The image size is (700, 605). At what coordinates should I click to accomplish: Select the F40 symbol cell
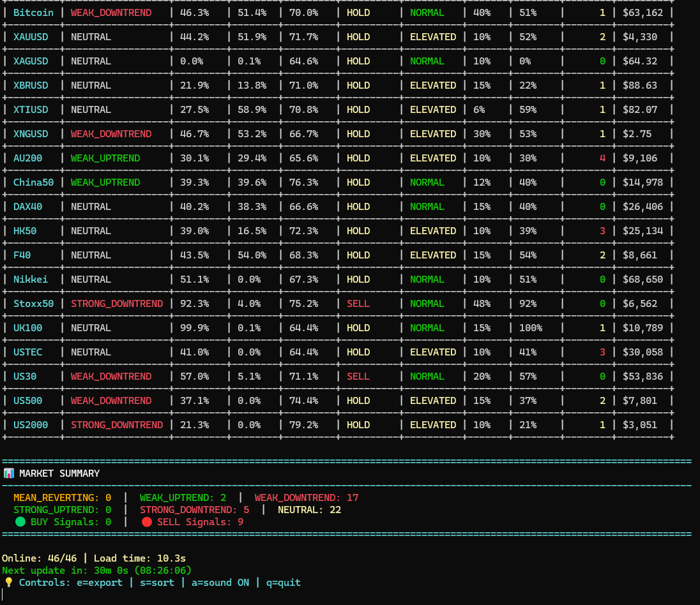pos(22,255)
